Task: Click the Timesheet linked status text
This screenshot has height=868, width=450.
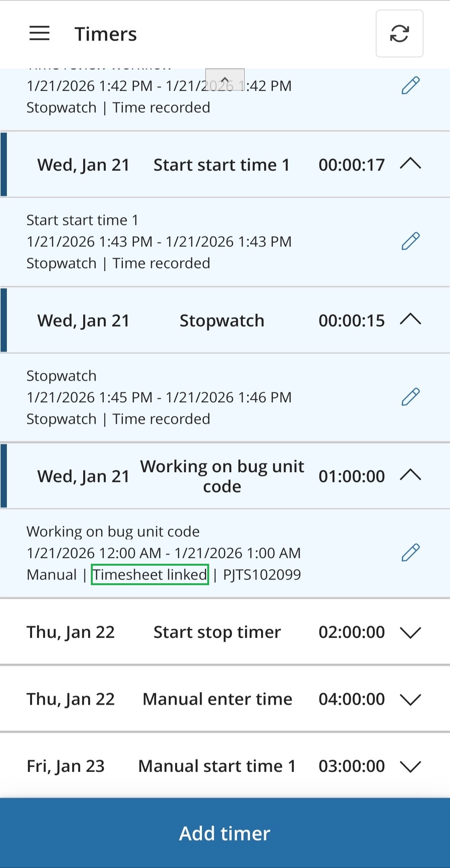Action: click(x=150, y=574)
